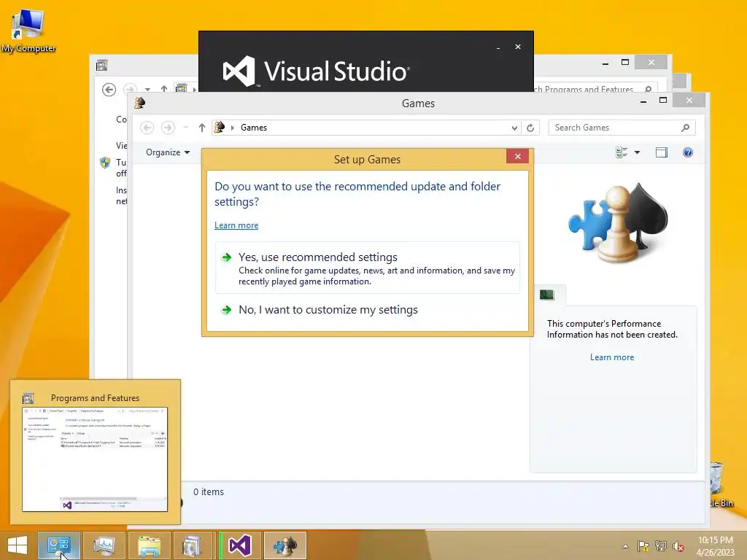Image resolution: width=747 pixels, height=560 pixels.
Task: Show hidden system tray icons
Action: [625, 546]
